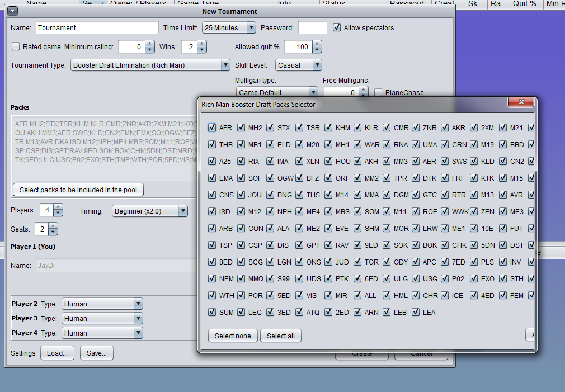The width and height of the screenshot is (565, 392).
Task: Toggle the TOR pack checkbox
Action: coord(357,262)
